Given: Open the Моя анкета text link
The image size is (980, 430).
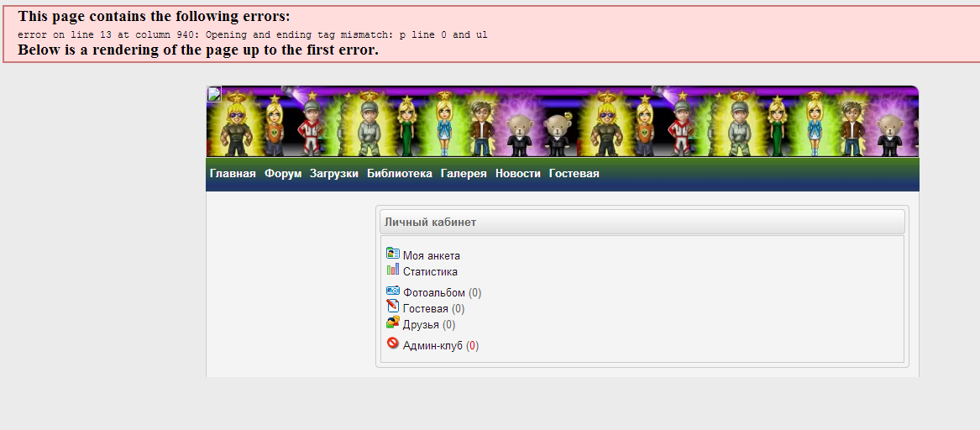Looking at the screenshot, I should click(x=432, y=255).
